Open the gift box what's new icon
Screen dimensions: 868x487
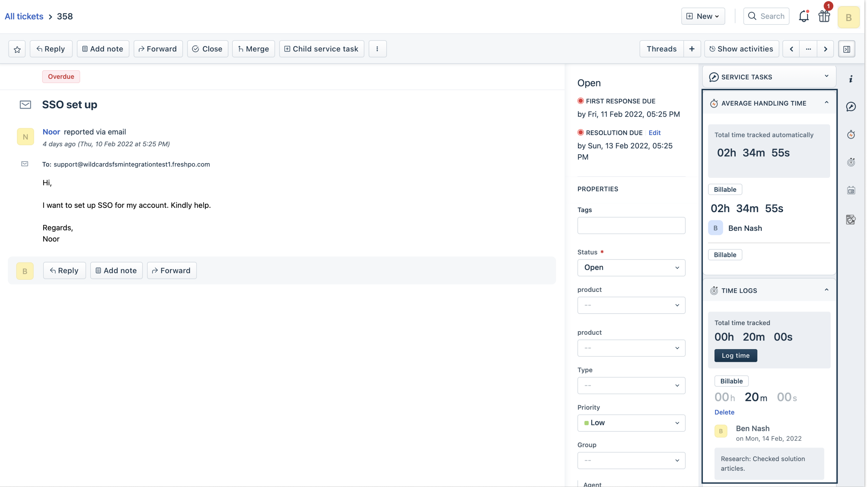[x=824, y=16]
